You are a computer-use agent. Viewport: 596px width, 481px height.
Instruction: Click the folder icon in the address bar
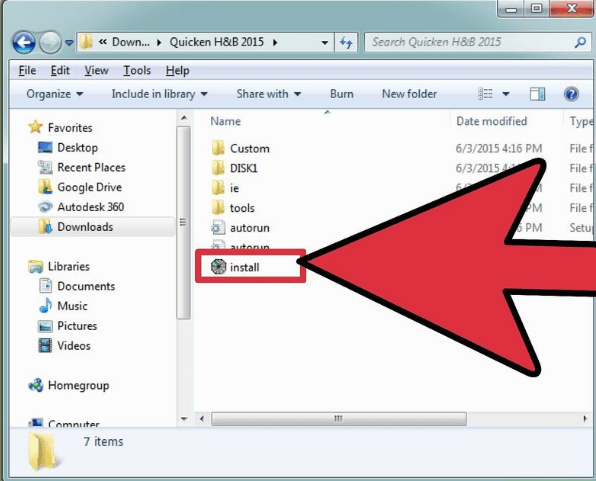[x=86, y=42]
